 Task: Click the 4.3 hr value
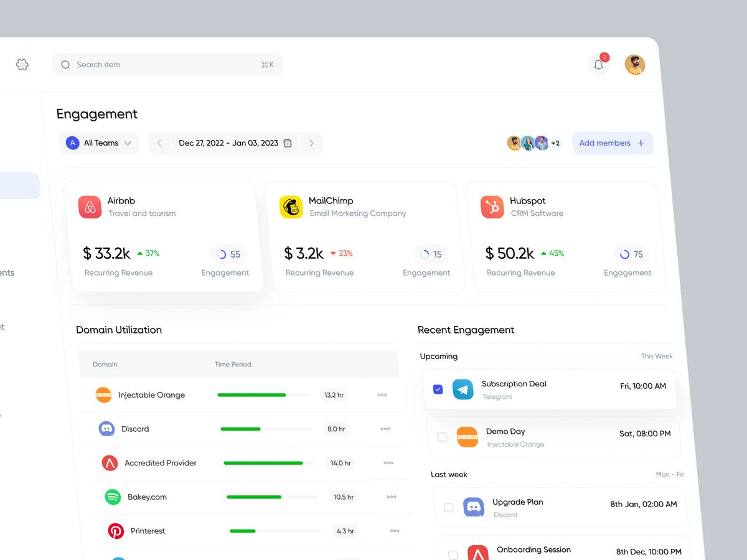[x=345, y=531]
